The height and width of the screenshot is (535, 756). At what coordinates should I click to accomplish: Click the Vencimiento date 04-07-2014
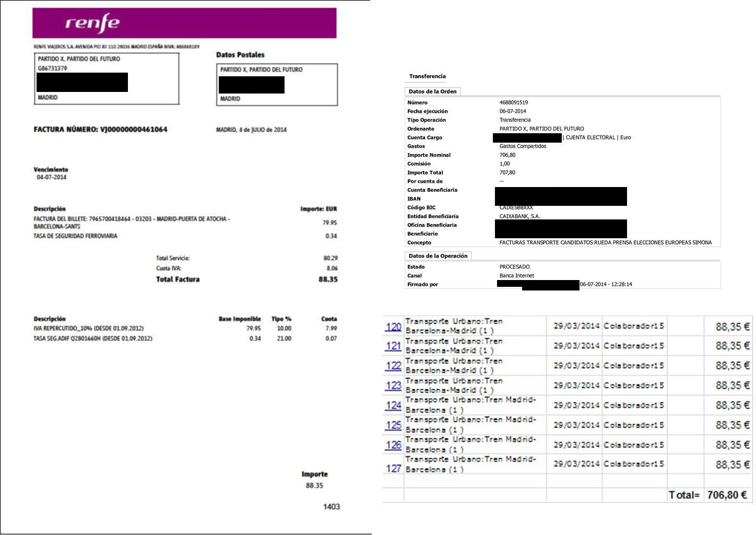pos(51,177)
